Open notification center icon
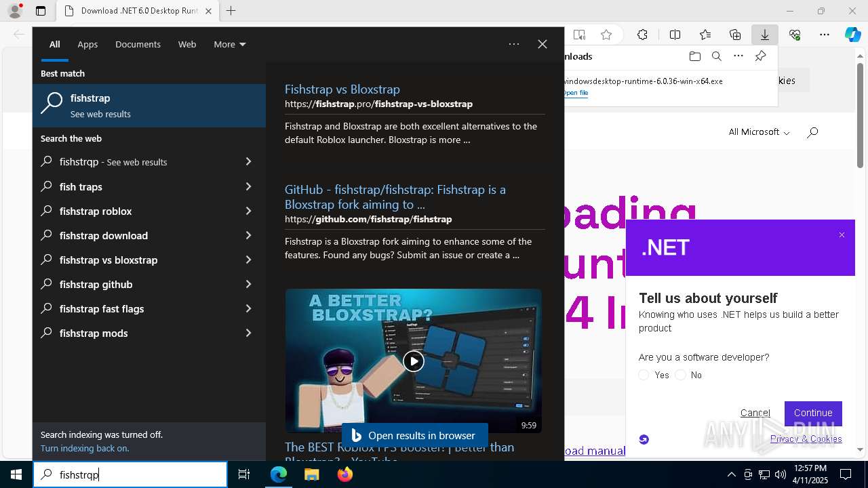 [846, 474]
